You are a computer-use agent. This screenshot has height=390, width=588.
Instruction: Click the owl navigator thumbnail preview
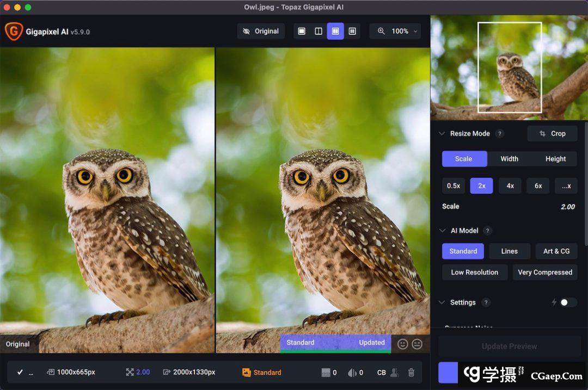click(509, 67)
